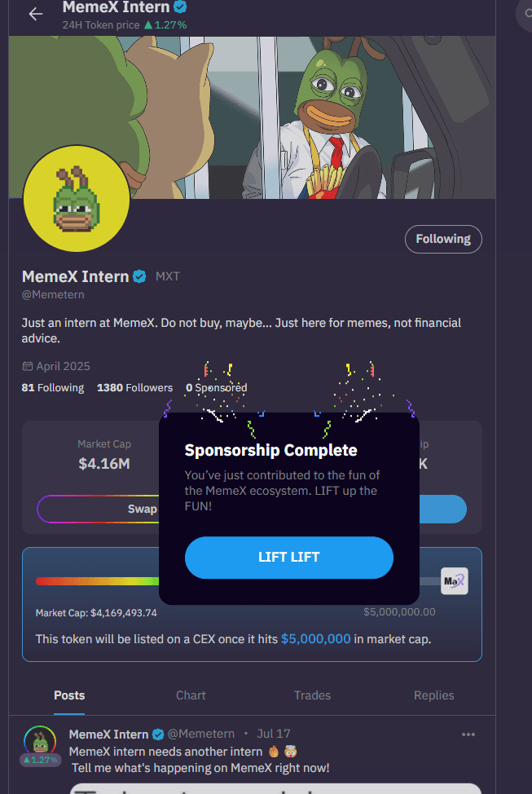Screen dimensions: 532x794
Task: Click the LIFT LIFT button
Action: pyautogui.click(x=289, y=557)
